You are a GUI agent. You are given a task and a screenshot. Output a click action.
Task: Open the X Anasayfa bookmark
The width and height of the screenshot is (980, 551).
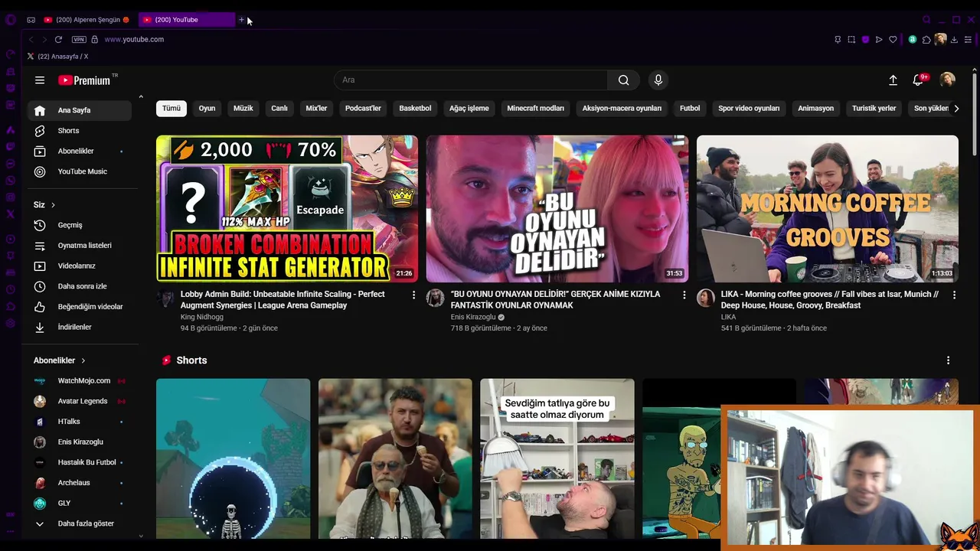[x=57, y=57]
